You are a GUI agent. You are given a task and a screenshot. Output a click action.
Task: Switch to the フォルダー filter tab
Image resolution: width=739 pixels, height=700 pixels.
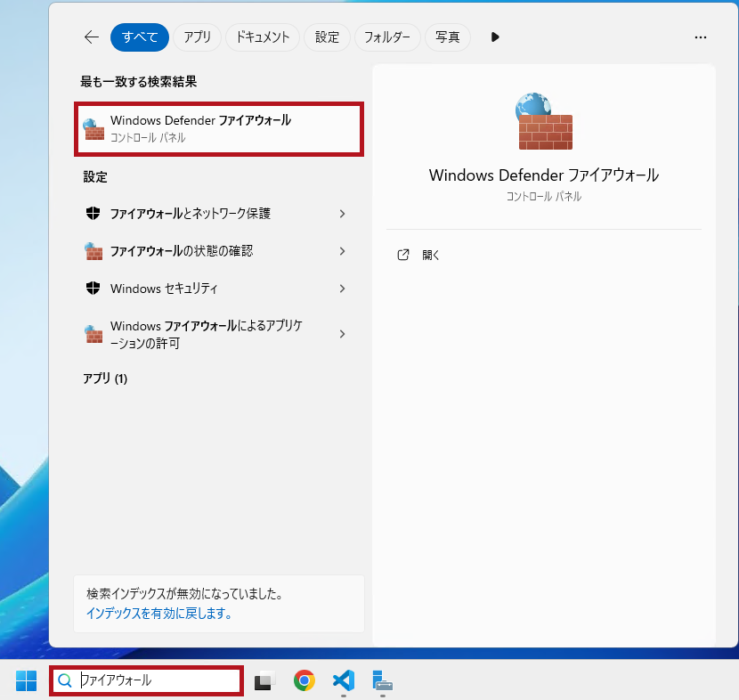[x=387, y=37]
